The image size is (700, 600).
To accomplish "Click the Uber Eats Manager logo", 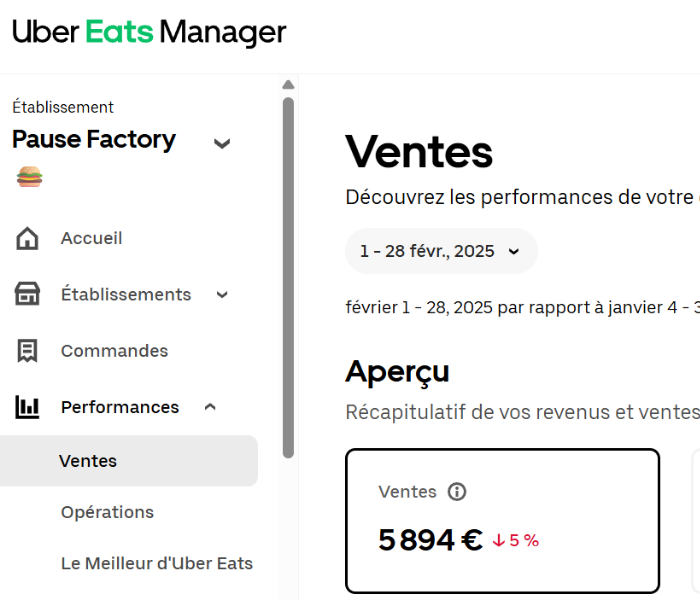I will point(149,33).
